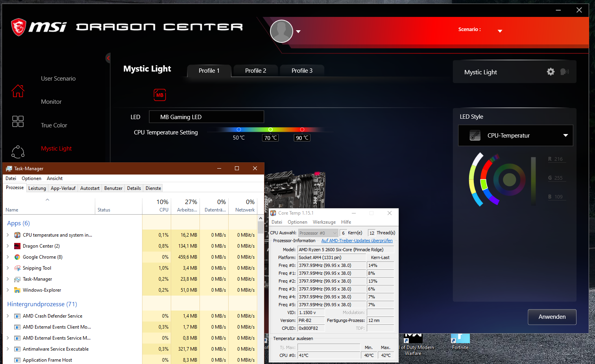Open the Scenario dropdown arrow
Screen dimensions: 595x364
tap(500, 31)
